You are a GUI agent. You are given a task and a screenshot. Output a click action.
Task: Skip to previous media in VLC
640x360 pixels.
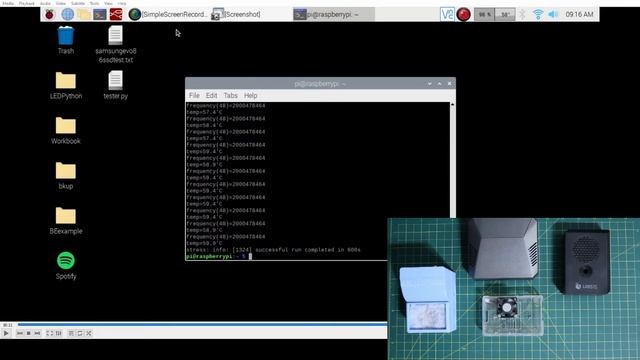(20, 333)
